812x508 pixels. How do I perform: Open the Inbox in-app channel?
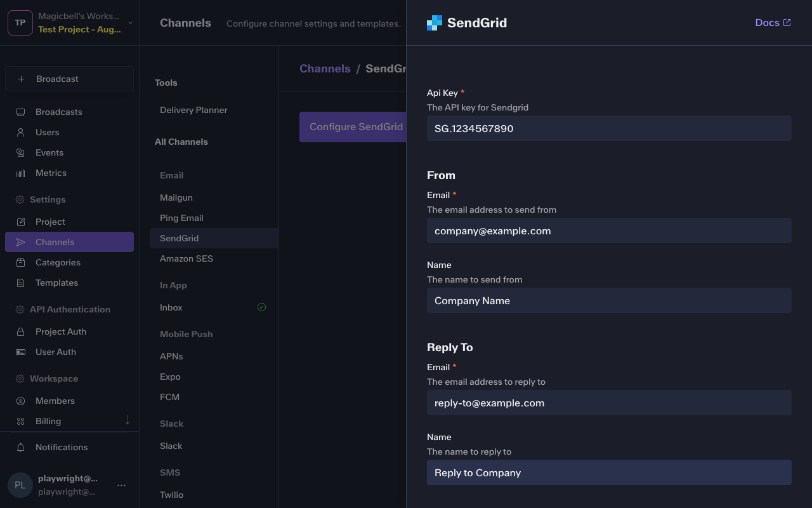tap(214, 307)
